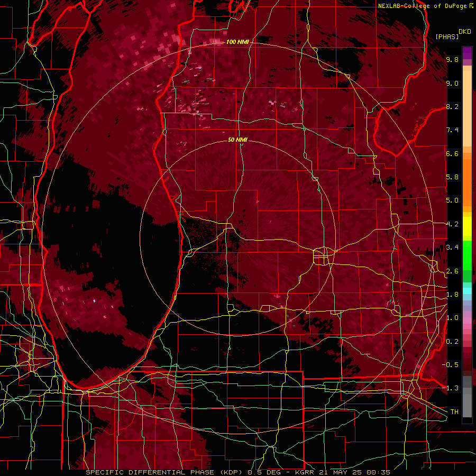The image size is (476, 476).
Task: Click the DKD label above color scale
Action: 465,31
